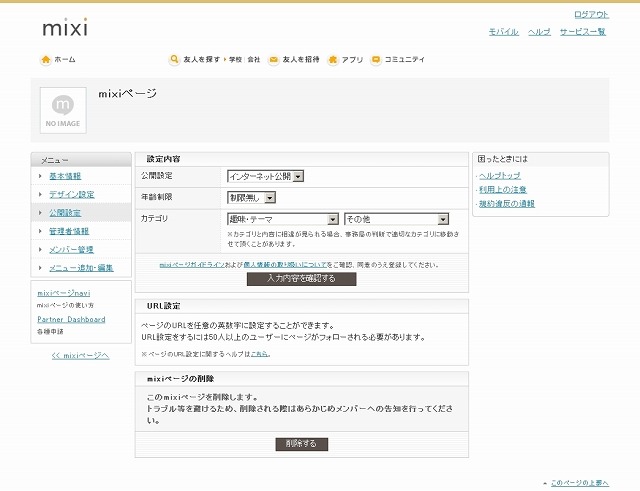Click the こちら URL help link
The image size is (640, 491).
pos(260,354)
